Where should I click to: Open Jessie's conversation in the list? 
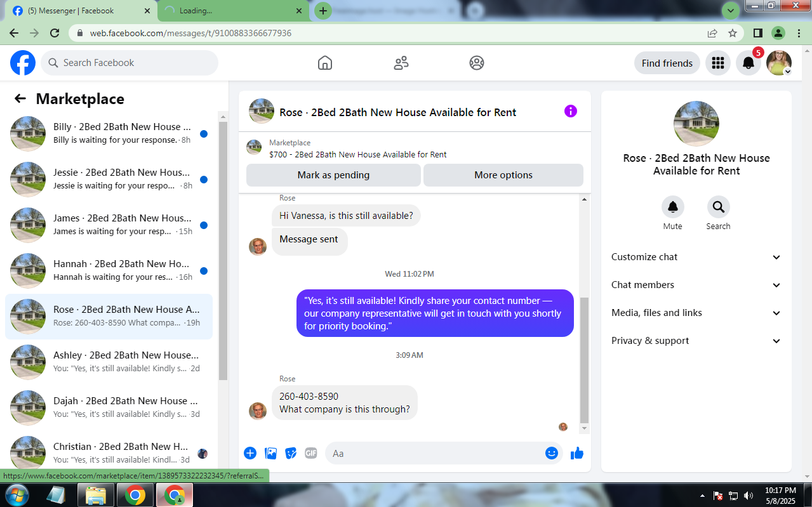point(109,179)
